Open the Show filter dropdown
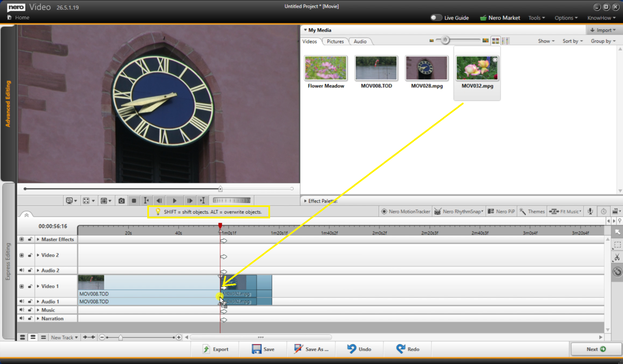Screen dimensions: 623x364 click(x=546, y=41)
